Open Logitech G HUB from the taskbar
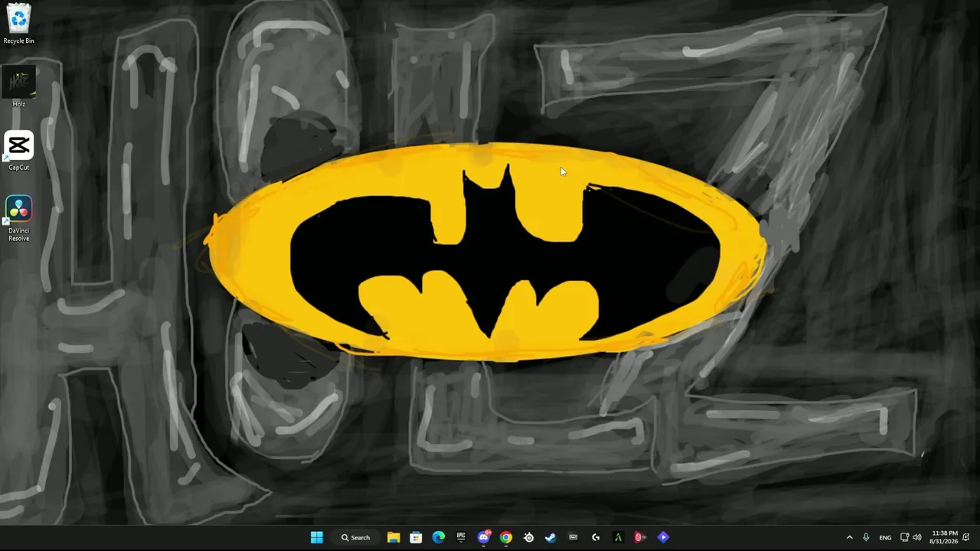Image resolution: width=980 pixels, height=551 pixels. (x=596, y=537)
